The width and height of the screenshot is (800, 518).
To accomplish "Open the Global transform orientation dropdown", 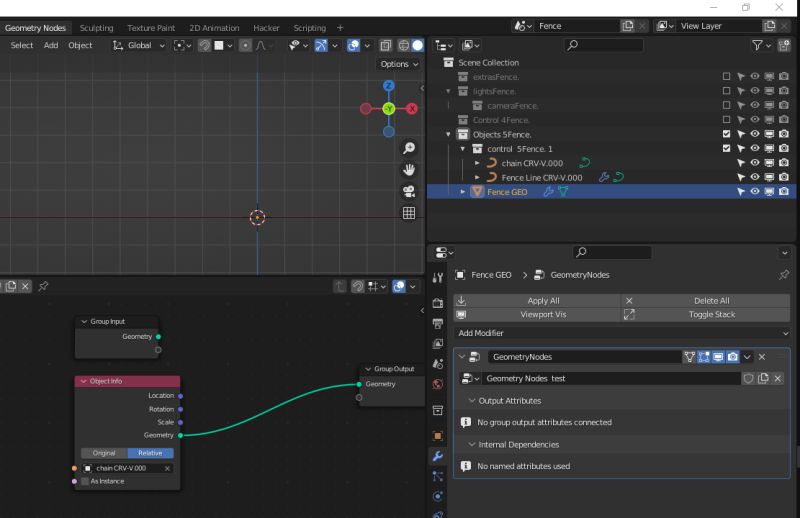I will tap(139, 45).
